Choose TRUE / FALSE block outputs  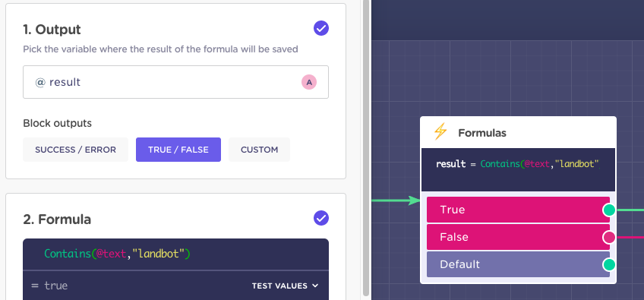[x=178, y=150]
